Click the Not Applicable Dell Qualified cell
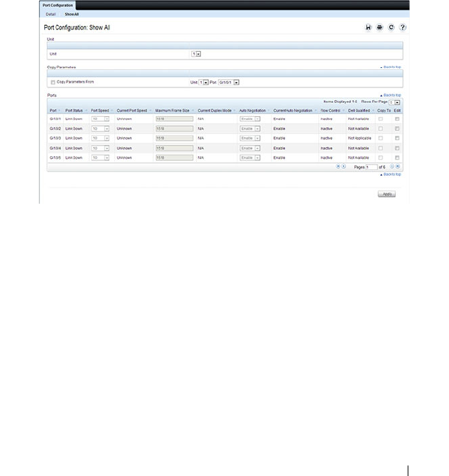This screenshot has height=476, width=449. point(359,138)
